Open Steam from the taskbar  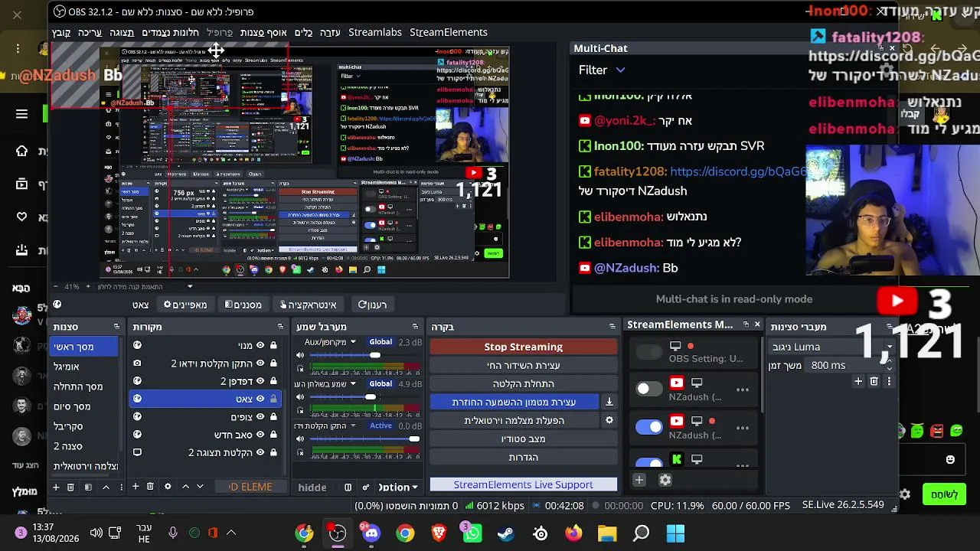506,533
